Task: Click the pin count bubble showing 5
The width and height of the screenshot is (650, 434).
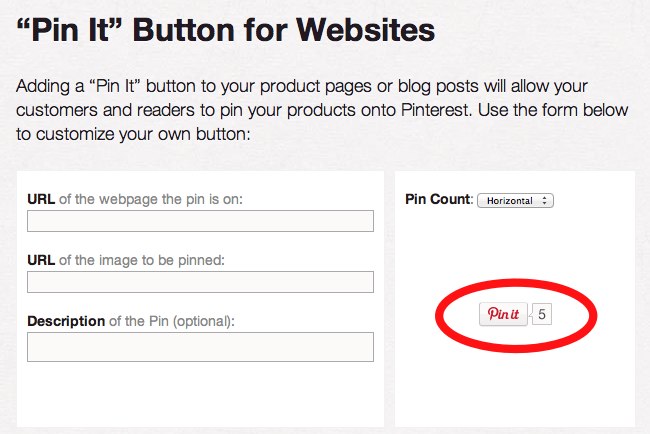Action: click(542, 314)
